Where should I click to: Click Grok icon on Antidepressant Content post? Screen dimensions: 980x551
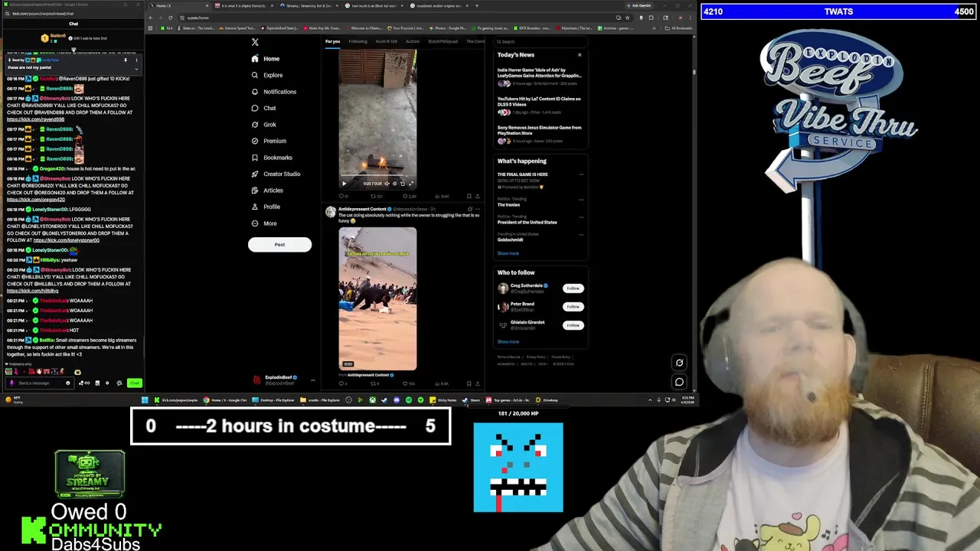click(470, 209)
